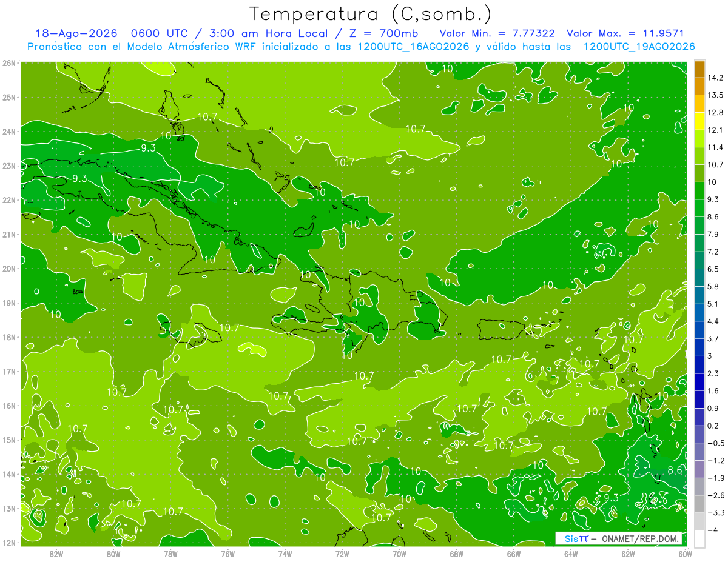The width and height of the screenshot is (728, 562).
Task: Click the "-3.3" color scale value
Action: (x=715, y=512)
